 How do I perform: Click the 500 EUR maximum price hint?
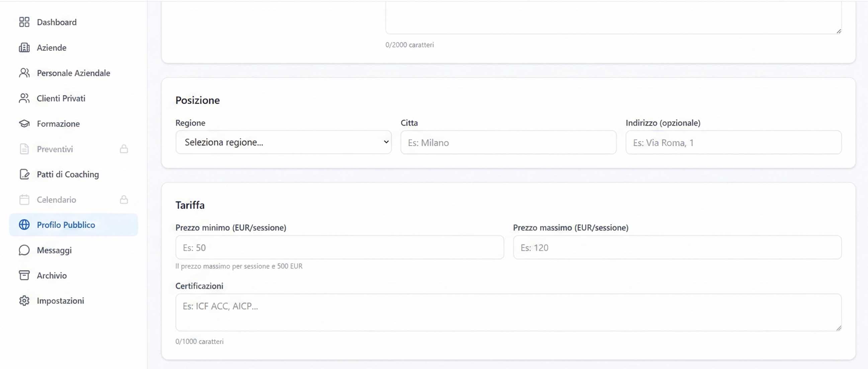tap(239, 266)
